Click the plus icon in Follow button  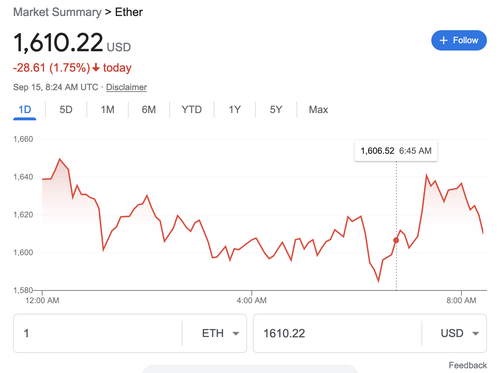(x=443, y=40)
